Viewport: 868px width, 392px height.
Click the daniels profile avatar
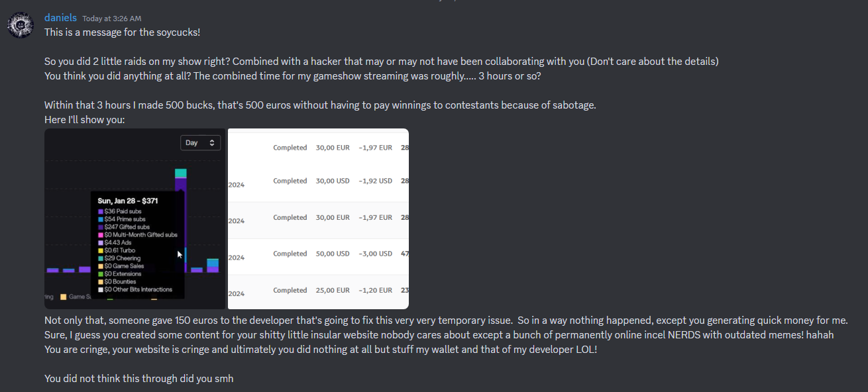[x=21, y=25]
